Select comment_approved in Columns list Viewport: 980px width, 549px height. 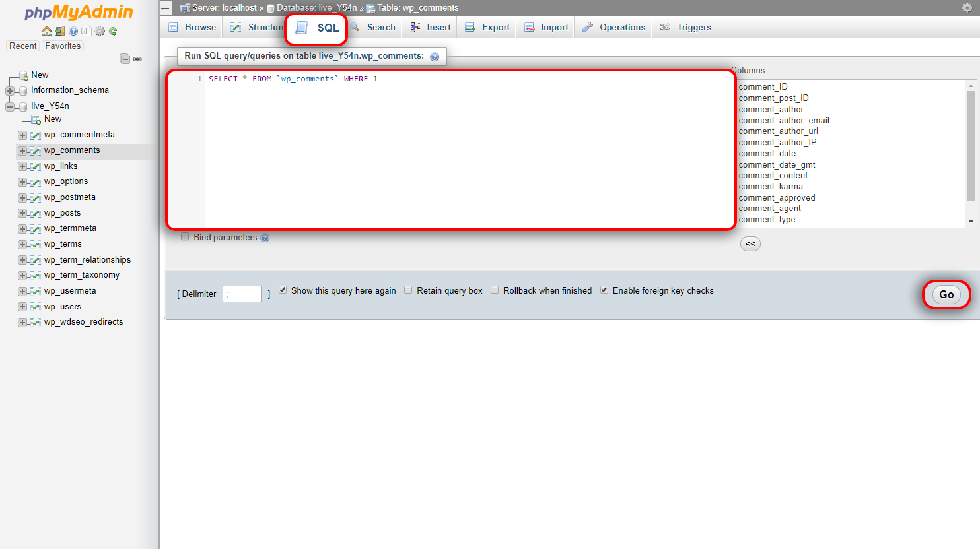(777, 198)
